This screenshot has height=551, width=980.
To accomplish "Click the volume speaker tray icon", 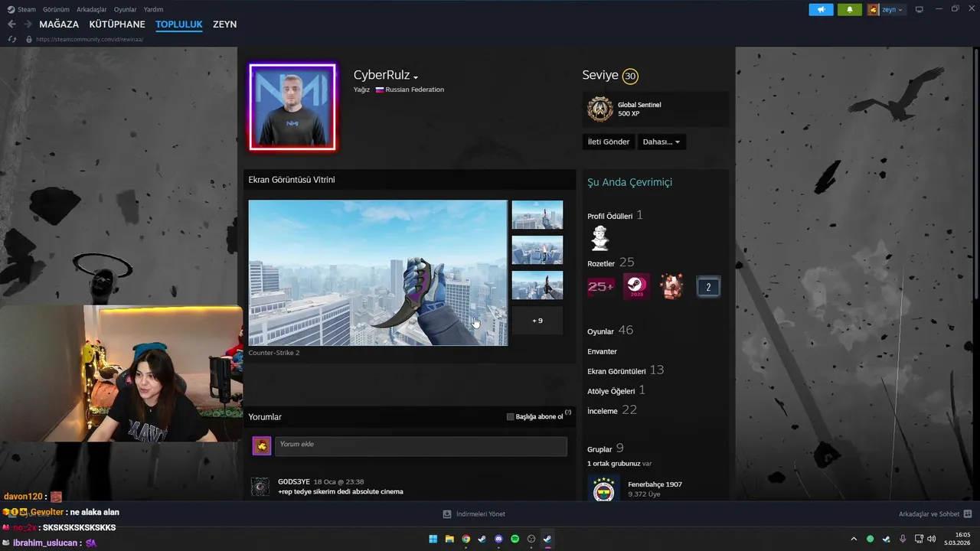I will point(932,539).
